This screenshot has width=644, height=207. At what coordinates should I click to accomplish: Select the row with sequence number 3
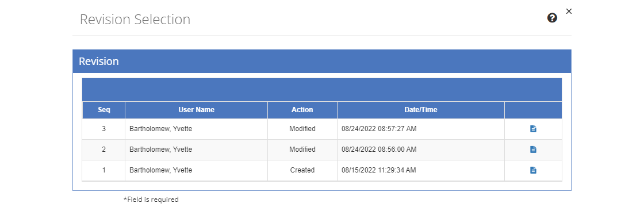322,129
